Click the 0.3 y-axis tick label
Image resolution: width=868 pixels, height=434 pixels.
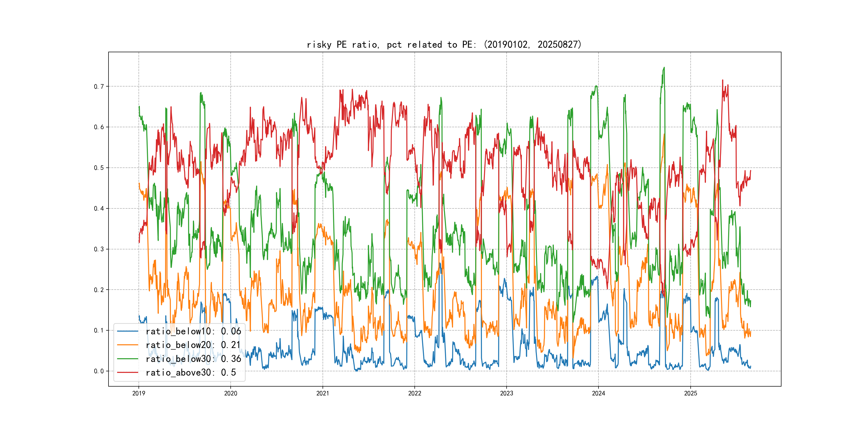[99, 249]
